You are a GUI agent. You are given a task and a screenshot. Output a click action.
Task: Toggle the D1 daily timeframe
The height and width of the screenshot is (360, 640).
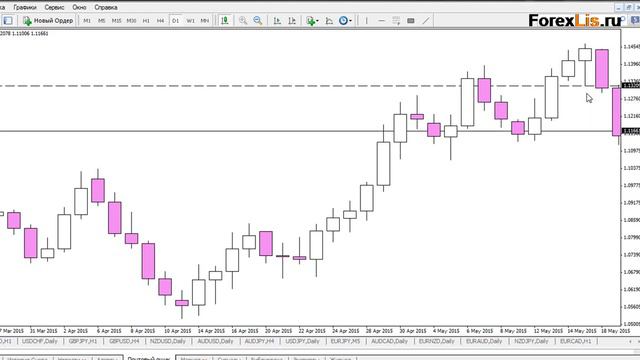click(176, 20)
